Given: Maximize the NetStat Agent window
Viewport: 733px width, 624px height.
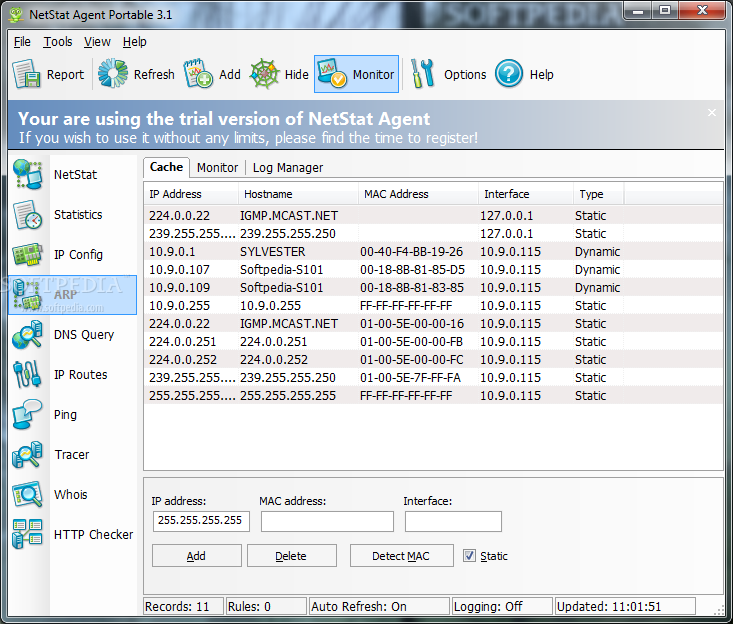Looking at the screenshot, I should point(665,10).
